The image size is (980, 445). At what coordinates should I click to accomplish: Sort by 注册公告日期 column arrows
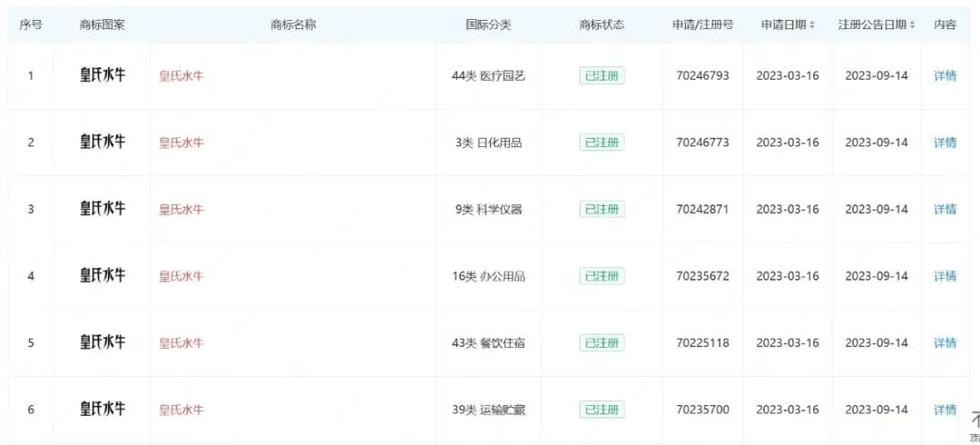point(912,25)
